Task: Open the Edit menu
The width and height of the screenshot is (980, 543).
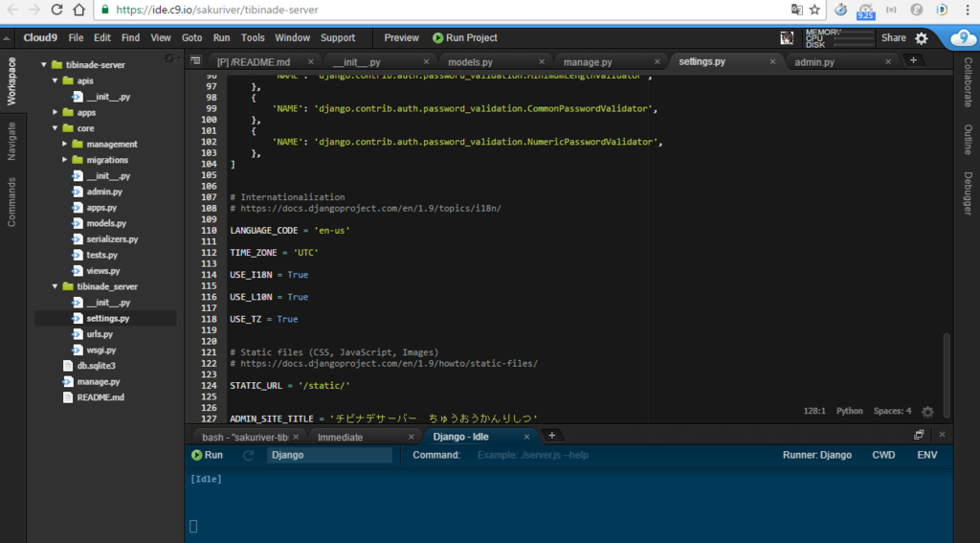Action: [x=101, y=37]
